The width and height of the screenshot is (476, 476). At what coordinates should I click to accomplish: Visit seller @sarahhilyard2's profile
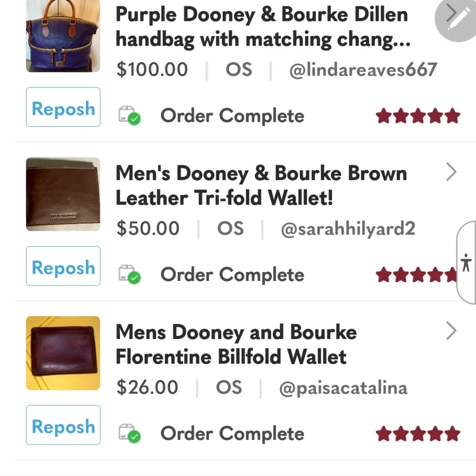tap(348, 229)
